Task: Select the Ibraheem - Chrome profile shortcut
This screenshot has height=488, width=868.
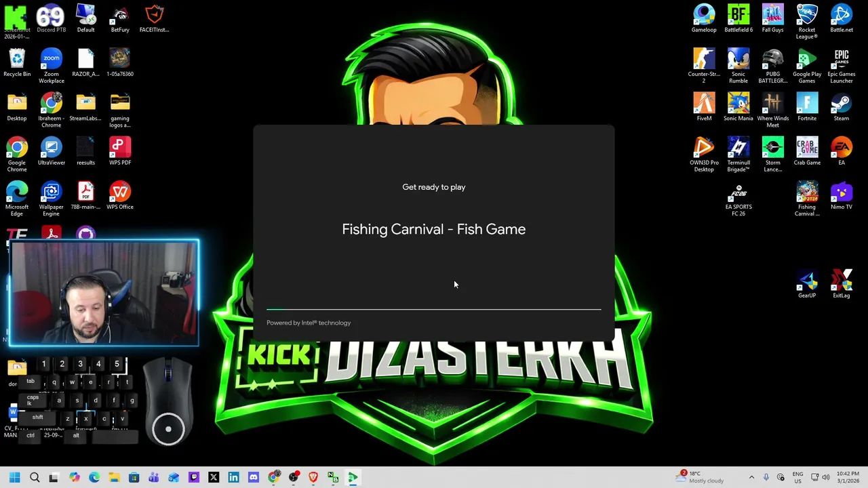Action: coord(51,110)
